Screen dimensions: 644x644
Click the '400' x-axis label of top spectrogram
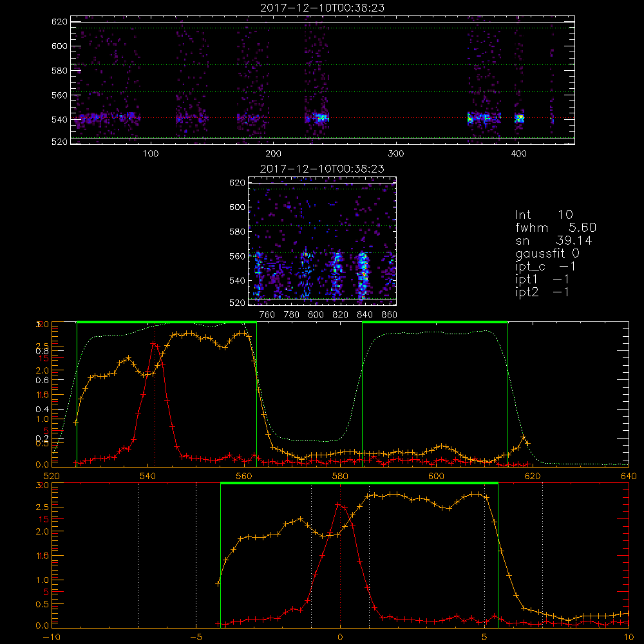click(518, 154)
